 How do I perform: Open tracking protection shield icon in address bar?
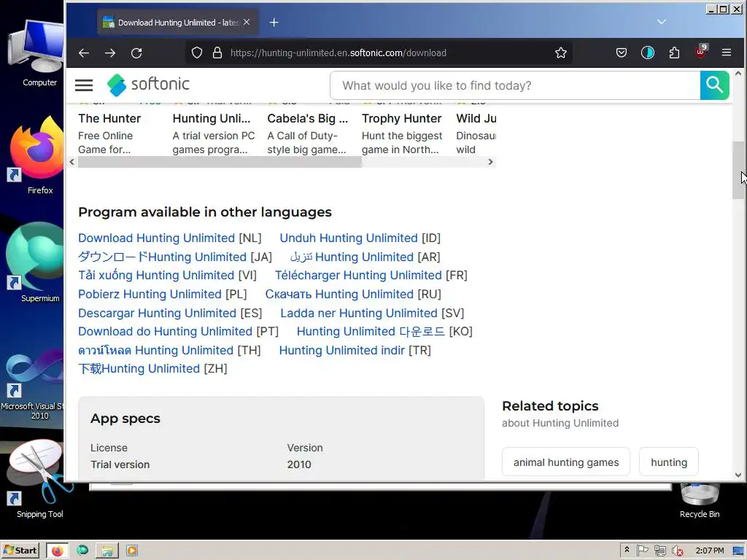pyautogui.click(x=197, y=52)
